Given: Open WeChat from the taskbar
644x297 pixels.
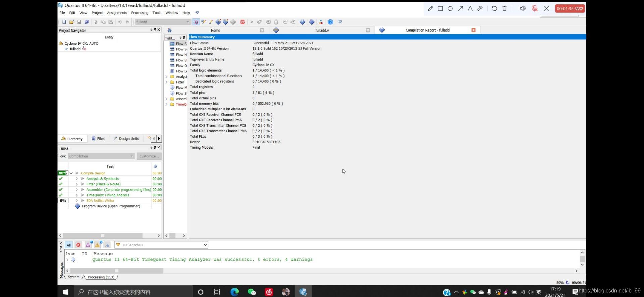Looking at the screenshot, I should pos(252,292).
